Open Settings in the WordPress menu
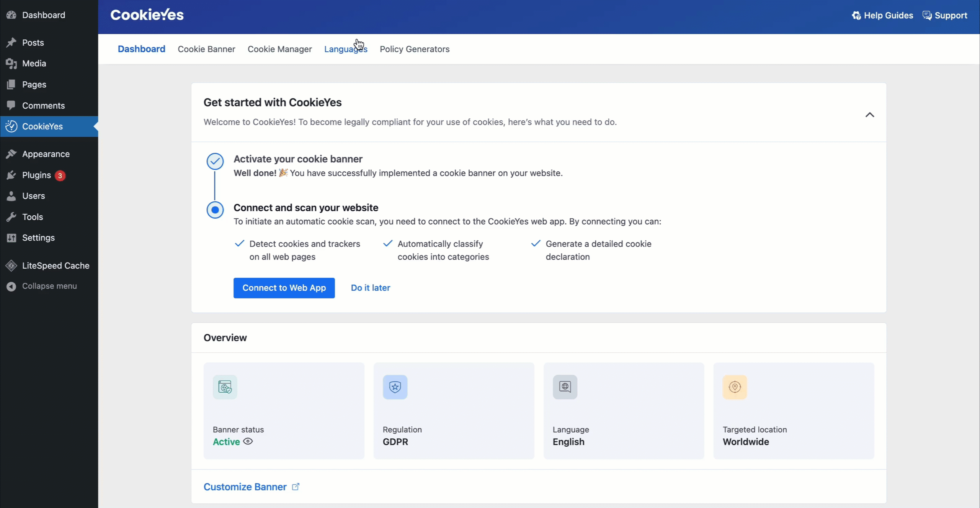The width and height of the screenshot is (980, 508). point(49,238)
